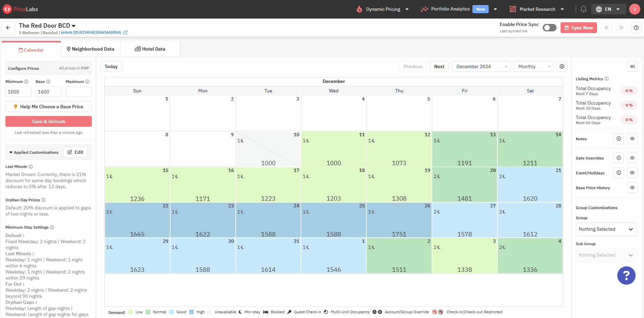Add a new note with plus icon

tap(619, 139)
